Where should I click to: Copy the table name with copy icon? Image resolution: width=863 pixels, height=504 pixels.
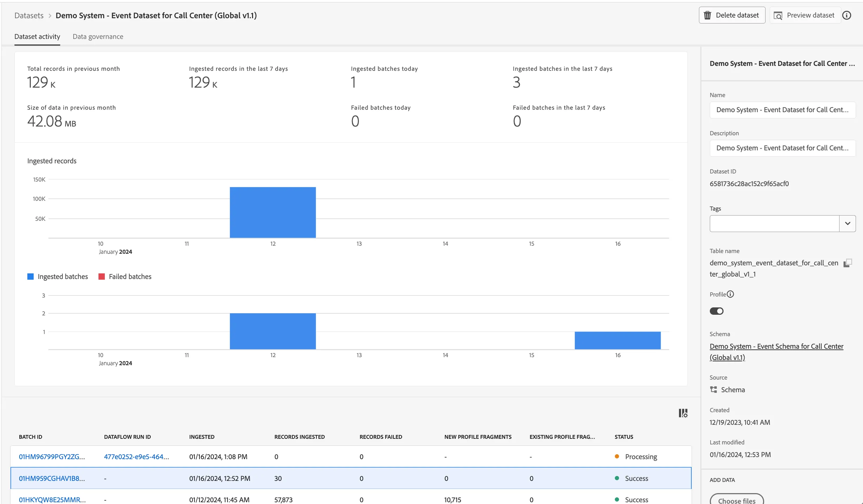point(848,263)
